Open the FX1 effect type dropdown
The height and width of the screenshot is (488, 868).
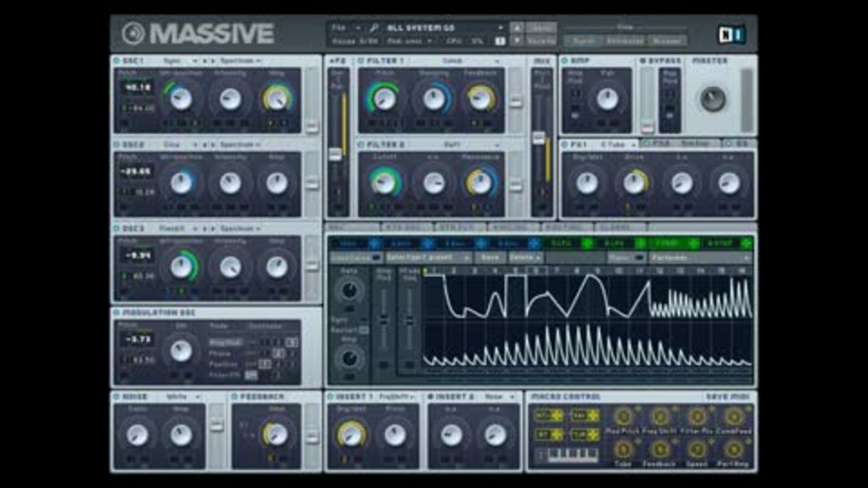point(618,145)
